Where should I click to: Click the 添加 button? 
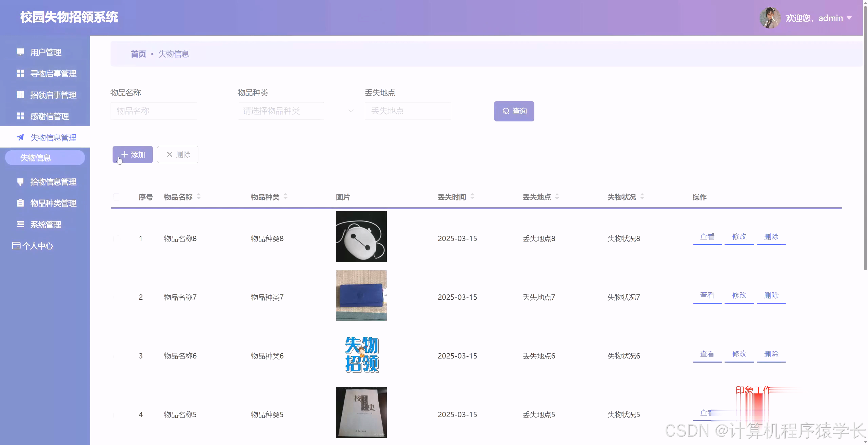pyautogui.click(x=132, y=154)
